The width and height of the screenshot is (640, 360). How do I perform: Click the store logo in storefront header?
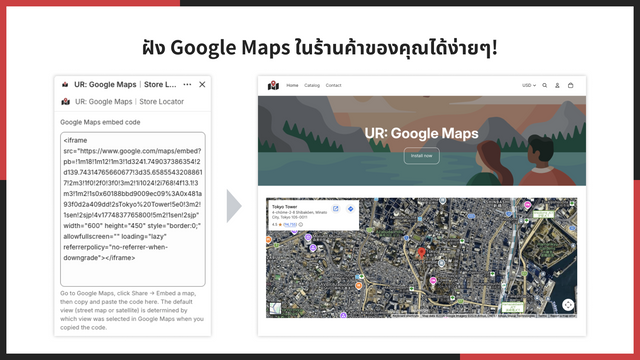(273, 85)
